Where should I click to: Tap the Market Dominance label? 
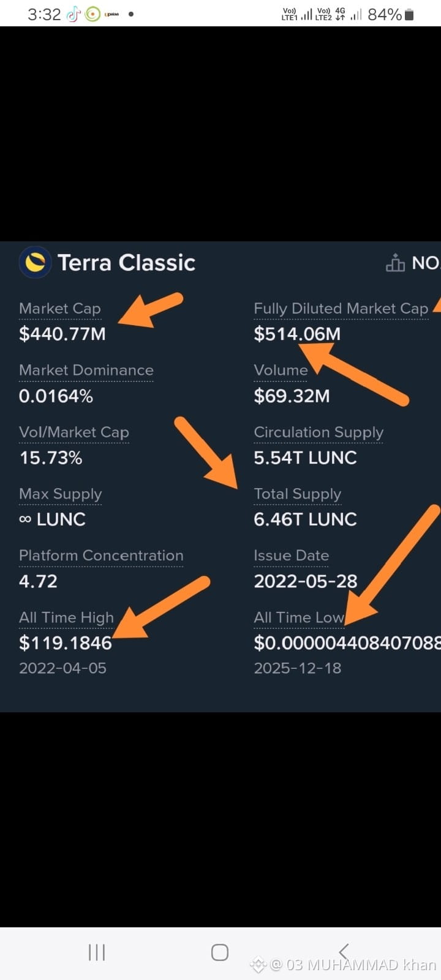coord(86,370)
